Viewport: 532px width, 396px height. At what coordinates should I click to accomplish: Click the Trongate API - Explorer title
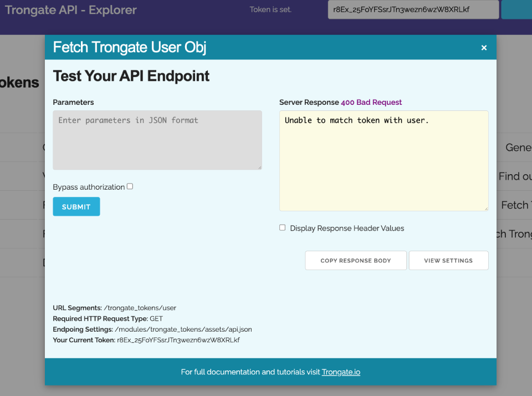pos(71,9)
